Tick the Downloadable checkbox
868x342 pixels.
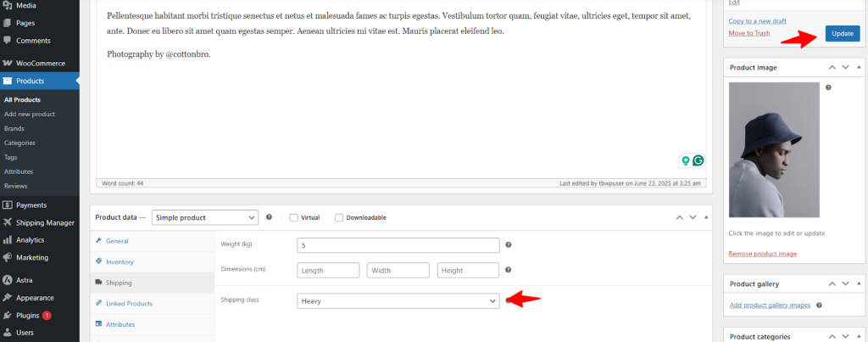[x=339, y=217]
